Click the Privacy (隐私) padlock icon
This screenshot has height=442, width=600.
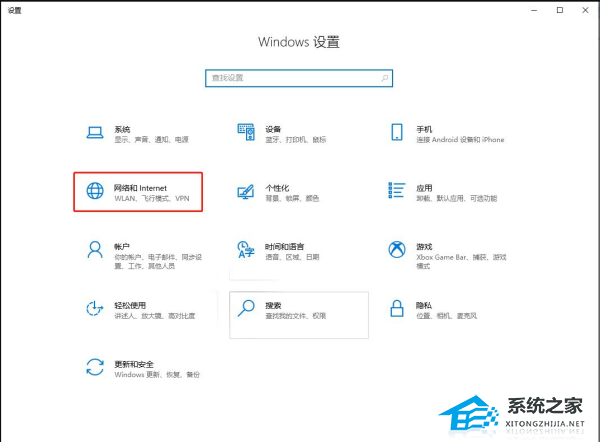tap(397, 309)
